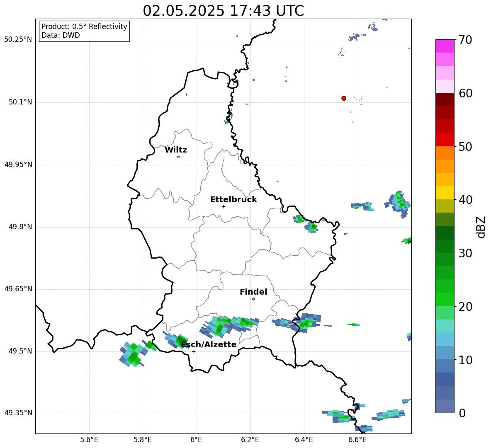Click the Wiltz city label
The height and width of the screenshot is (448, 491).
[176, 150]
